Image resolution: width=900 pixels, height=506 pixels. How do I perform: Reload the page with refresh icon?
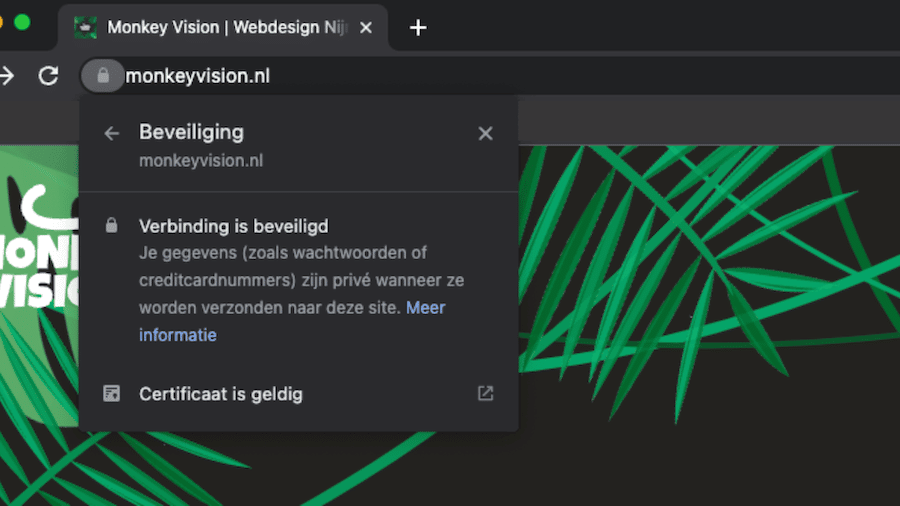(49, 76)
